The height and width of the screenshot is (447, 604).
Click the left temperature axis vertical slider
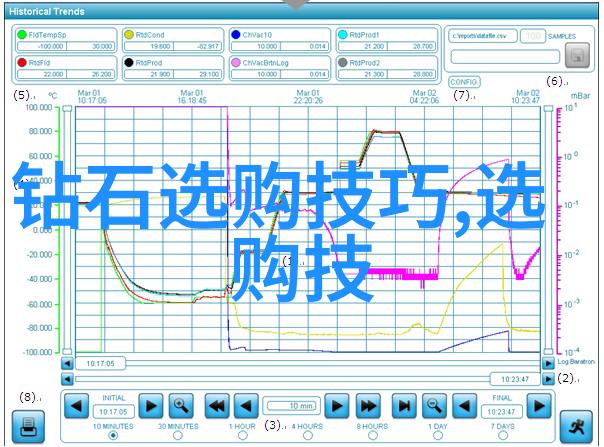(x=67, y=230)
